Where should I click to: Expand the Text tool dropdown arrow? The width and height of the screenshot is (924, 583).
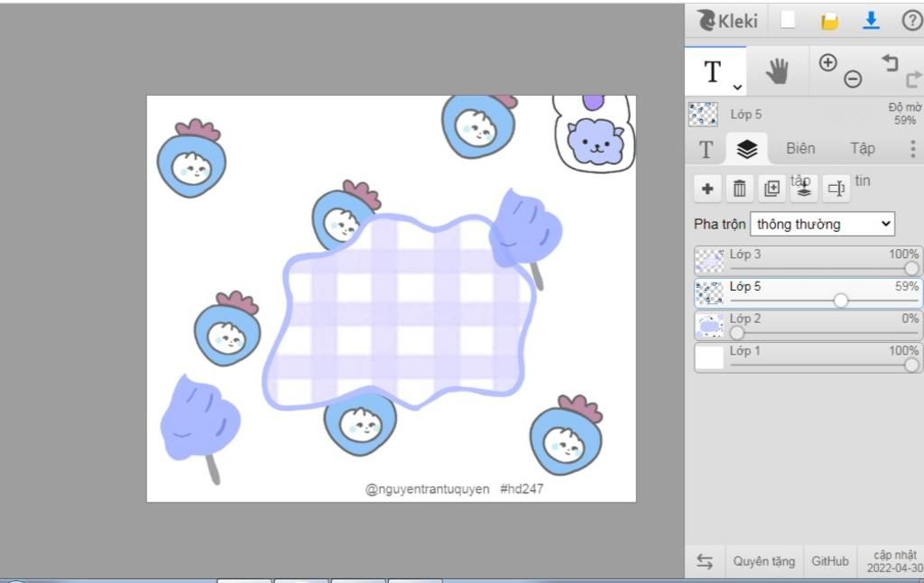[x=737, y=87]
